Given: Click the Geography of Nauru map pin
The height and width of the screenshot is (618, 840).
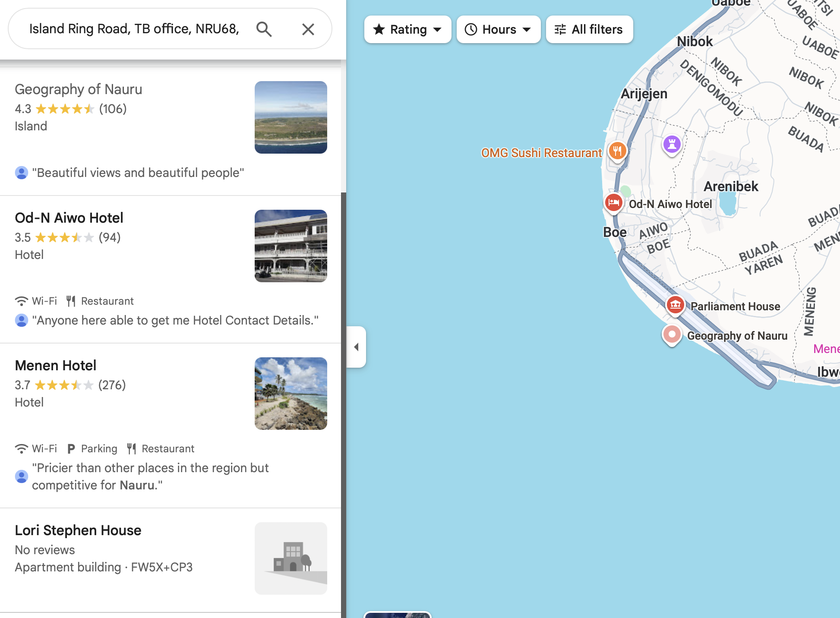Looking at the screenshot, I should [x=672, y=335].
